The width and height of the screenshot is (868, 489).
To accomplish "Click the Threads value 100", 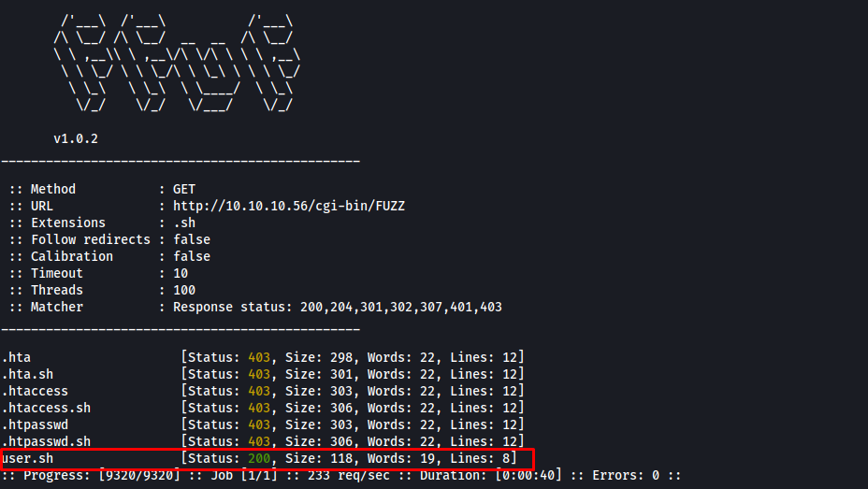I will point(184,290).
